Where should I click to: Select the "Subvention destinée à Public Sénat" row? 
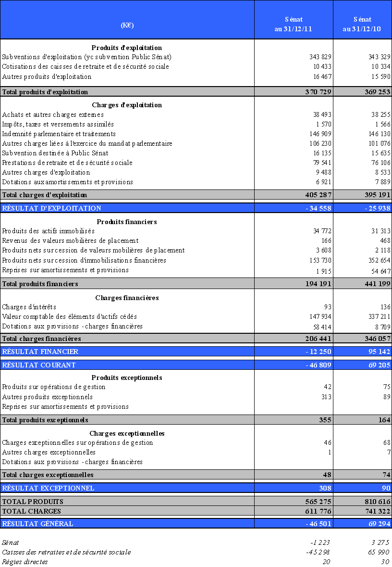tap(55, 153)
